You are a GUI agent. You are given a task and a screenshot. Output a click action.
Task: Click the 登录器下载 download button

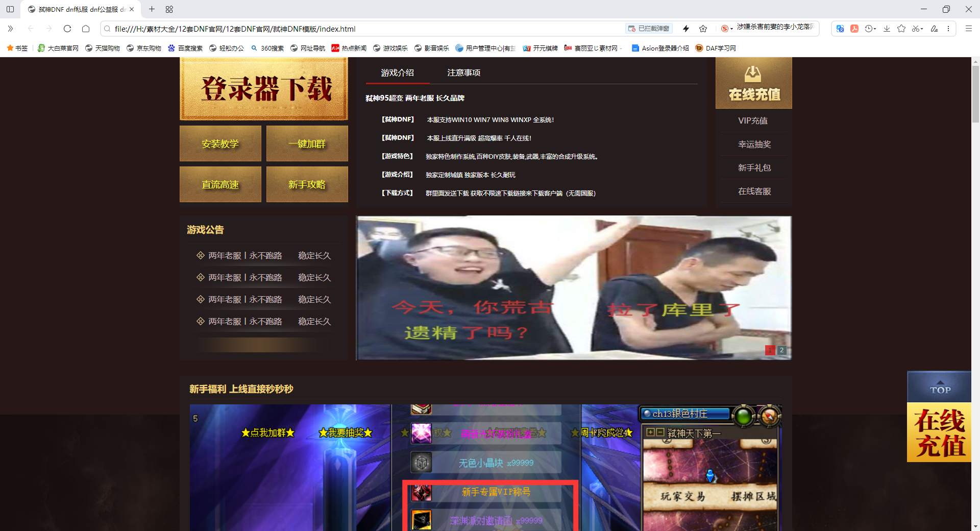pos(264,89)
